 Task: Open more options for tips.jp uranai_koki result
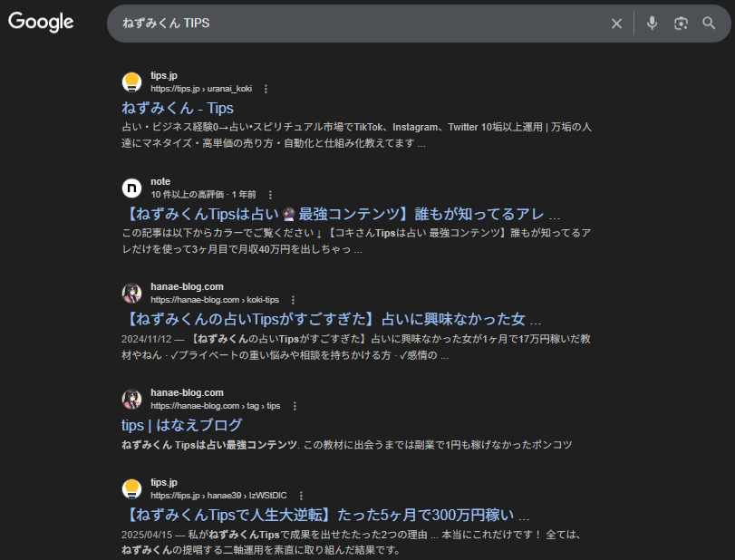(x=266, y=89)
